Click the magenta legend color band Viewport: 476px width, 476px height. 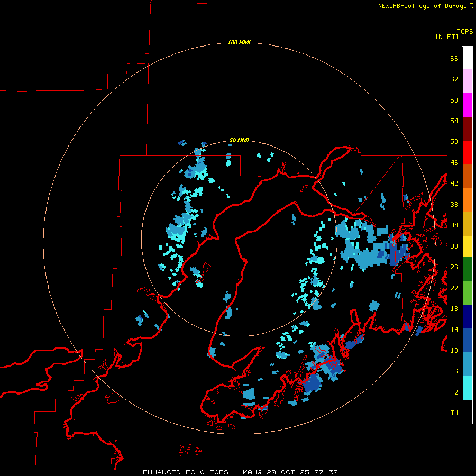[x=467, y=105]
